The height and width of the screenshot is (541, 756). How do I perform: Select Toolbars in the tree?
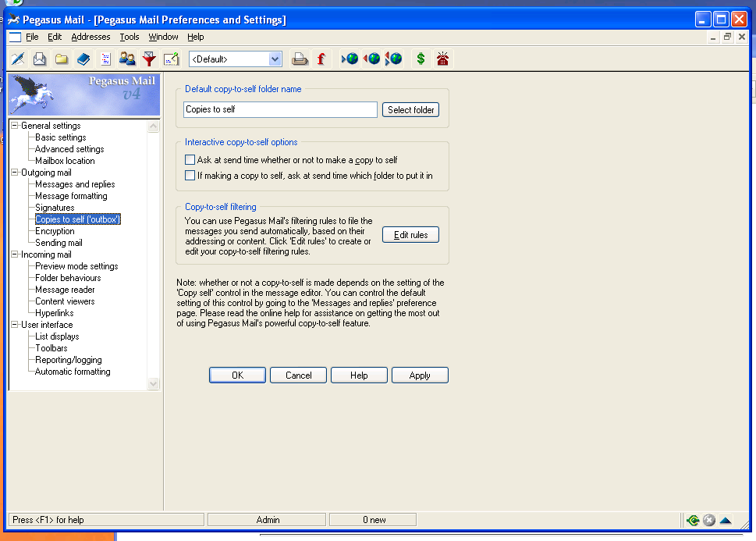[51, 348]
